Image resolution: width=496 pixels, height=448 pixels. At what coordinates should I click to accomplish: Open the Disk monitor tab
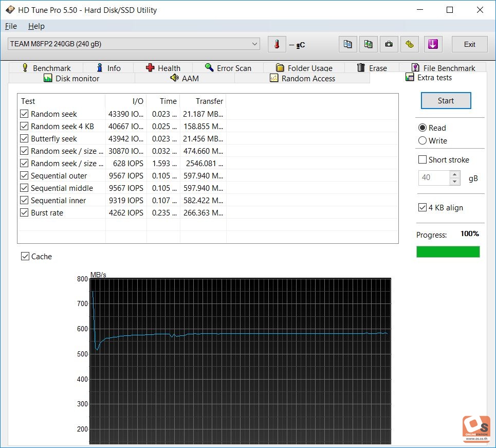[72, 78]
